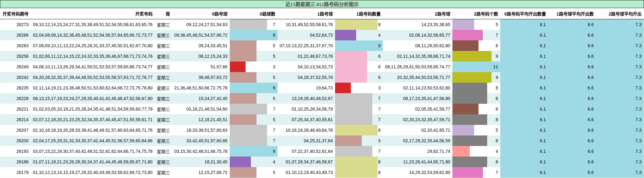
Task: Click 2路号球 cell 14,23,35,38,65
Action: 436,25
